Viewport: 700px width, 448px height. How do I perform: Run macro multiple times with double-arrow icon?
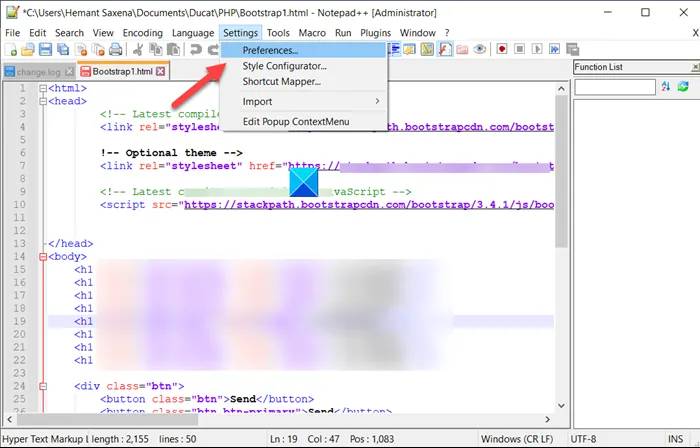pos(554,49)
